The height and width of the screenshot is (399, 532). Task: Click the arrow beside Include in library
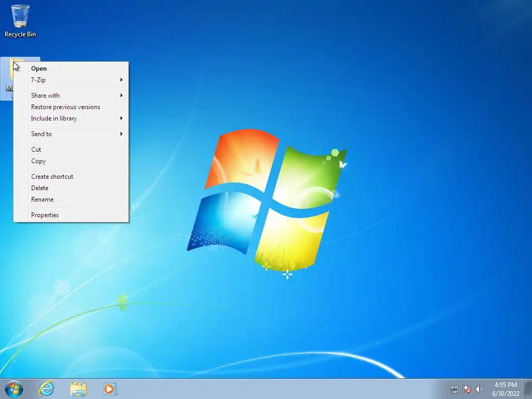(122, 118)
